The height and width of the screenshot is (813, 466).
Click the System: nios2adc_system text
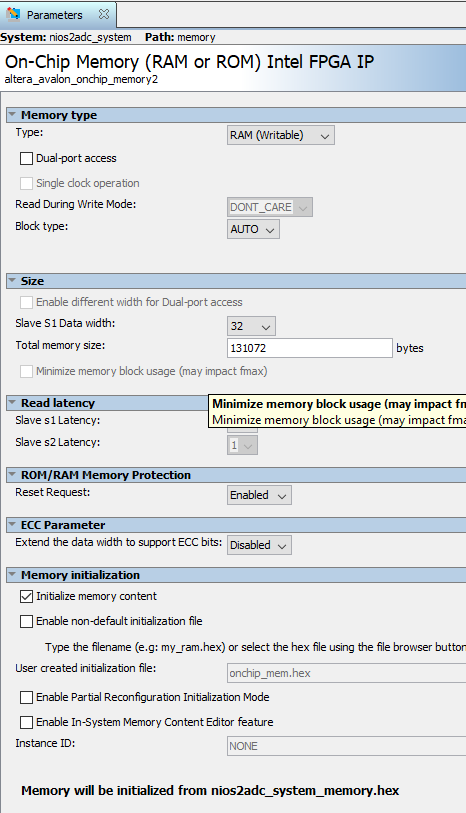(x=66, y=37)
